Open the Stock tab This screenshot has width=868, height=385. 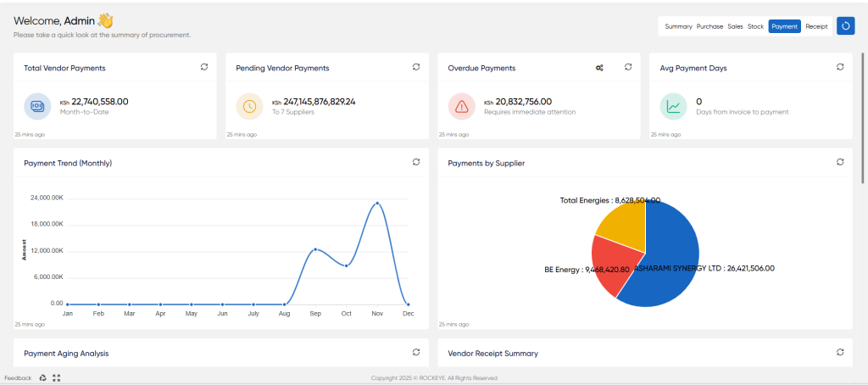pos(755,26)
